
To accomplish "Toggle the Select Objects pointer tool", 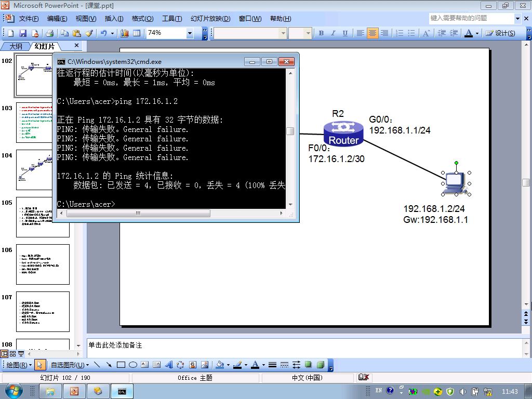I will 39,365.
